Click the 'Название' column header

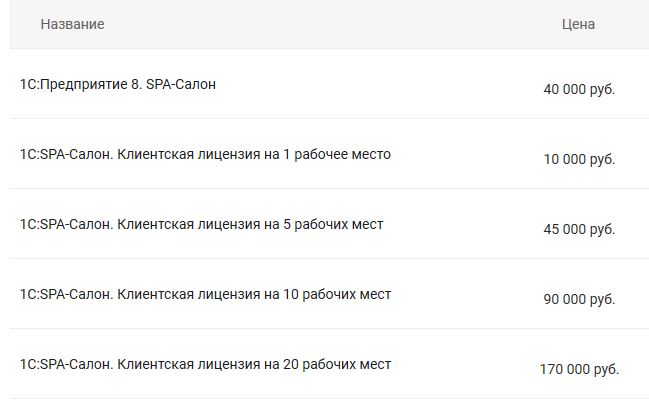click(72, 24)
